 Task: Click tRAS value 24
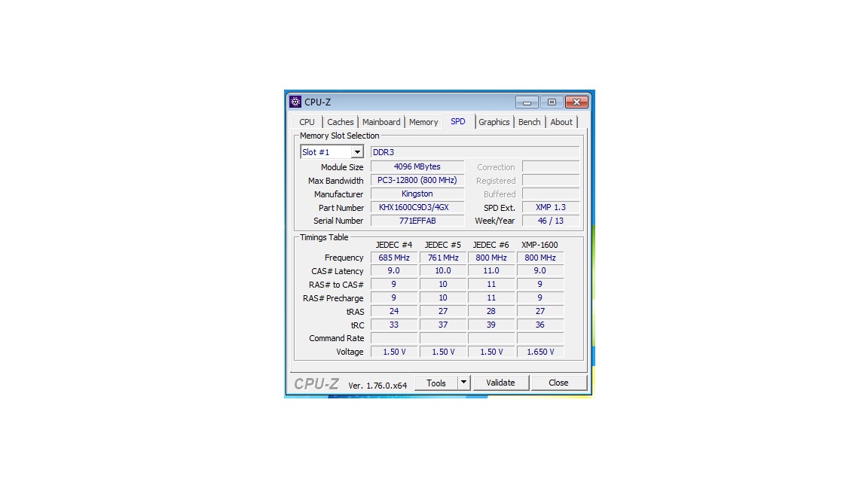coord(394,312)
